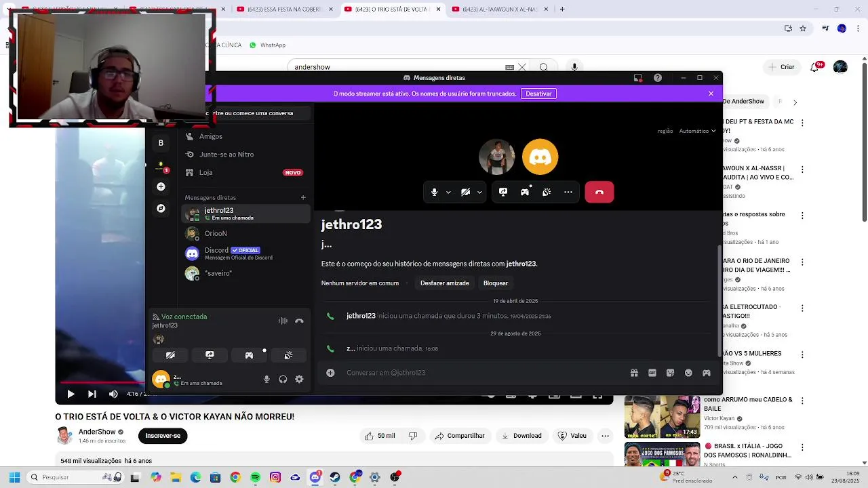This screenshot has height=488, width=868.
Task: Hang up with the red disconnect button
Action: click(599, 192)
